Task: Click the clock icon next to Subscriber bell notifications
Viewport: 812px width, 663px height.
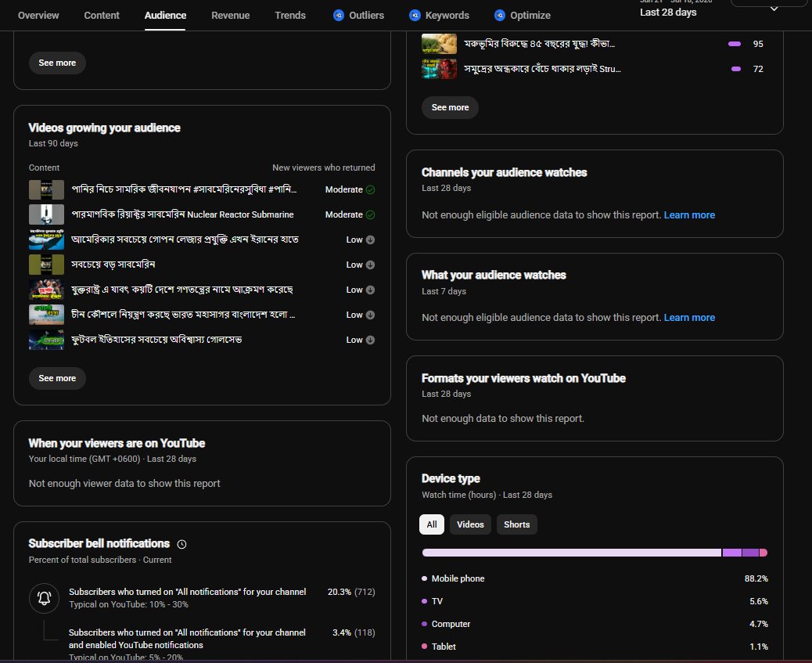Action: coord(181,544)
